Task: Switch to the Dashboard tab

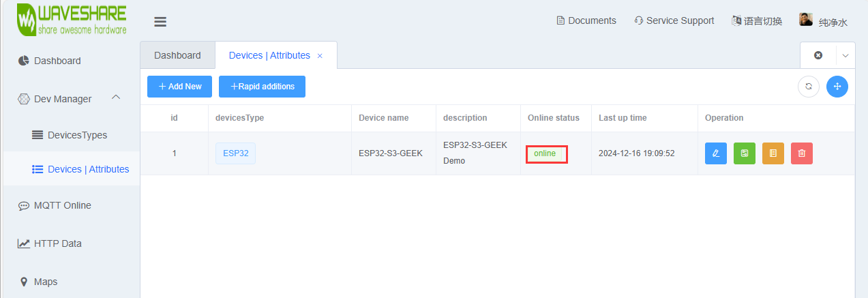Action: tap(177, 55)
